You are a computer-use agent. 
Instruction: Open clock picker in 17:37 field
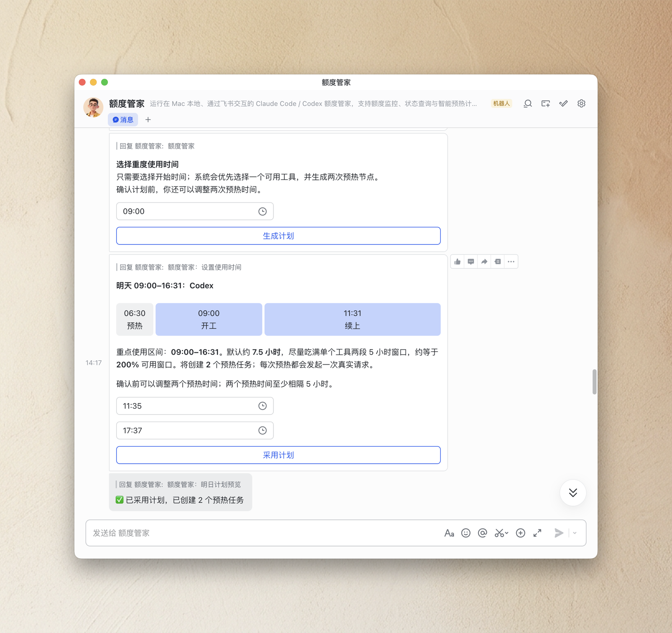tap(262, 431)
